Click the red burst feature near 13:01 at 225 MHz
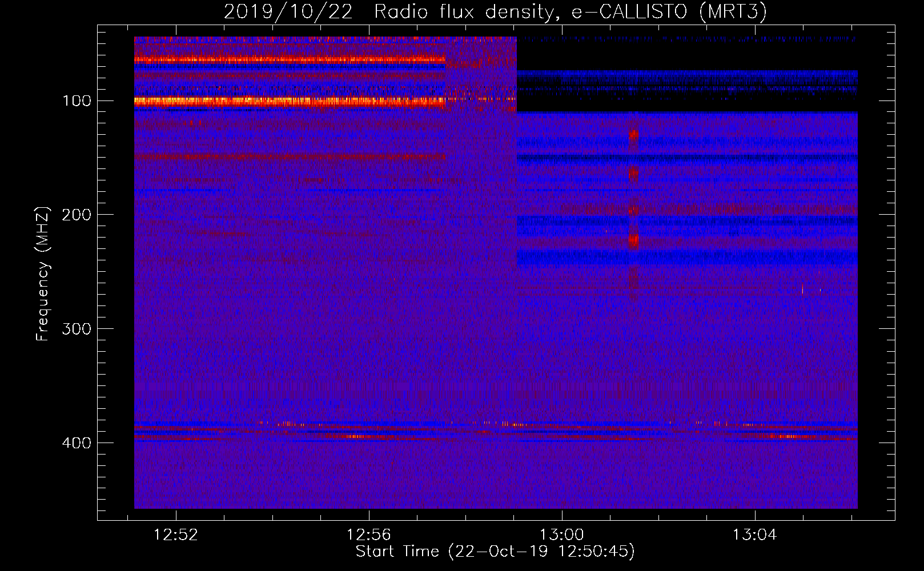The height and width of the screenshot is (571, 924). point(633,240)
